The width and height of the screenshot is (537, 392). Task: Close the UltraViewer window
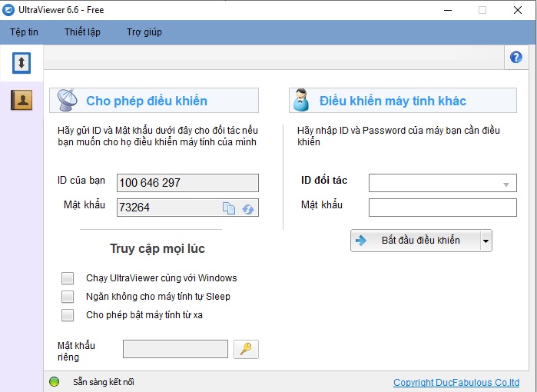(x=518, y=10)
